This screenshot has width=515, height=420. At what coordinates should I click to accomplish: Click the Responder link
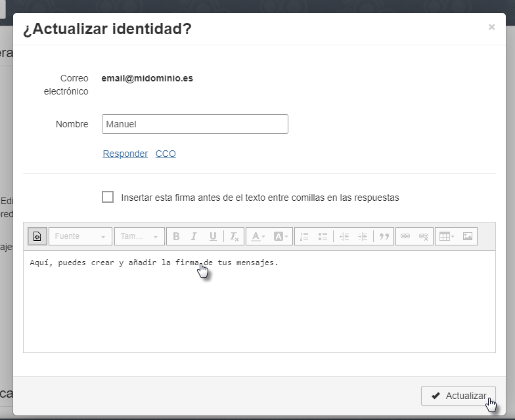click(x=125, y=154)
